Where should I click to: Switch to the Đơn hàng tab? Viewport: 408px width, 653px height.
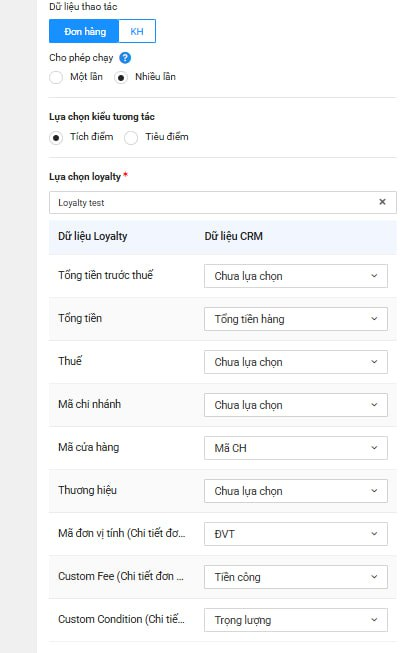click(84, 31)
